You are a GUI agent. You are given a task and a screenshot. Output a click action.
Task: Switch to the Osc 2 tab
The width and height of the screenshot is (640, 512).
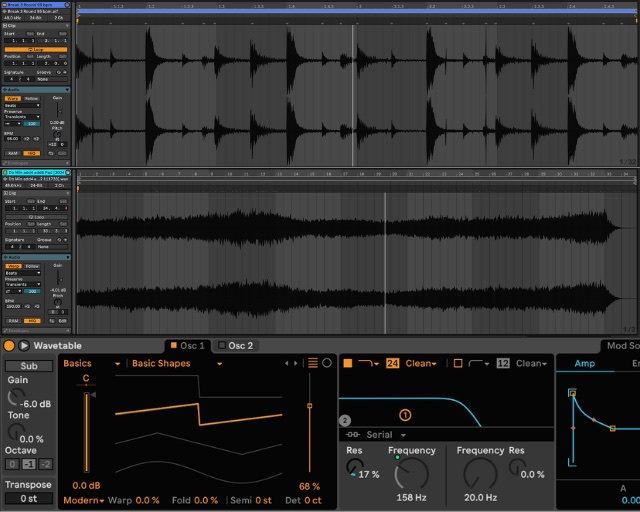240,346
